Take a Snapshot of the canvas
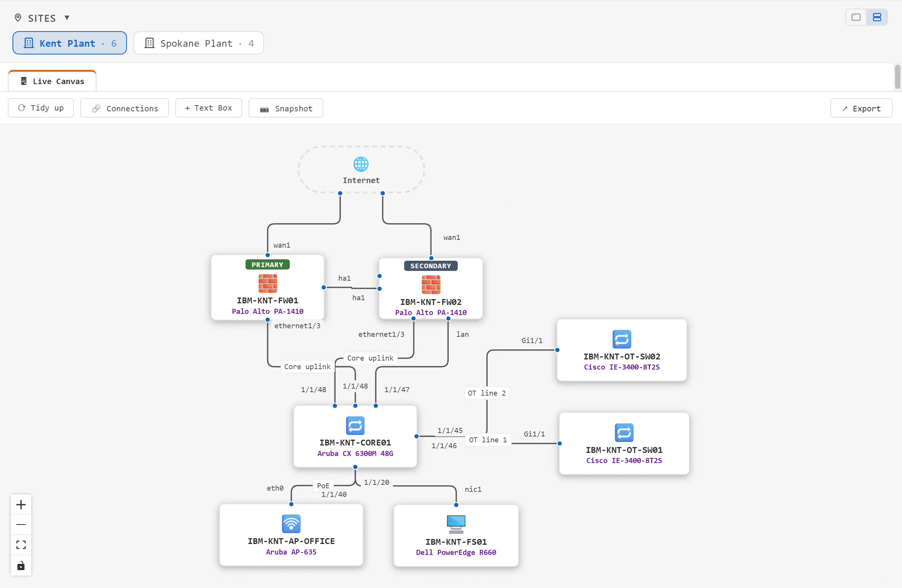Image resolution: width=902 pixels, height=588 pixels. point(286,108)
